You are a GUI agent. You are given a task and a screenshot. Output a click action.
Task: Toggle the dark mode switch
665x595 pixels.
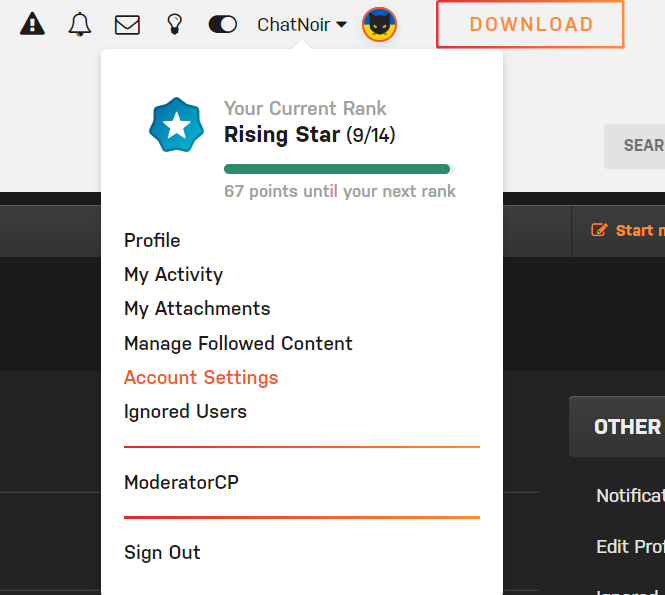tap(223, 24)
